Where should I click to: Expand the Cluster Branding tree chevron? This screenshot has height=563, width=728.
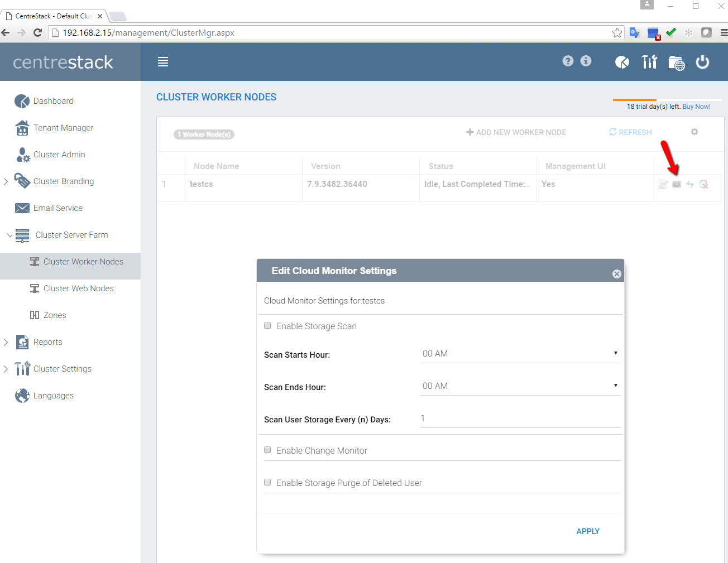pos(6,181)
